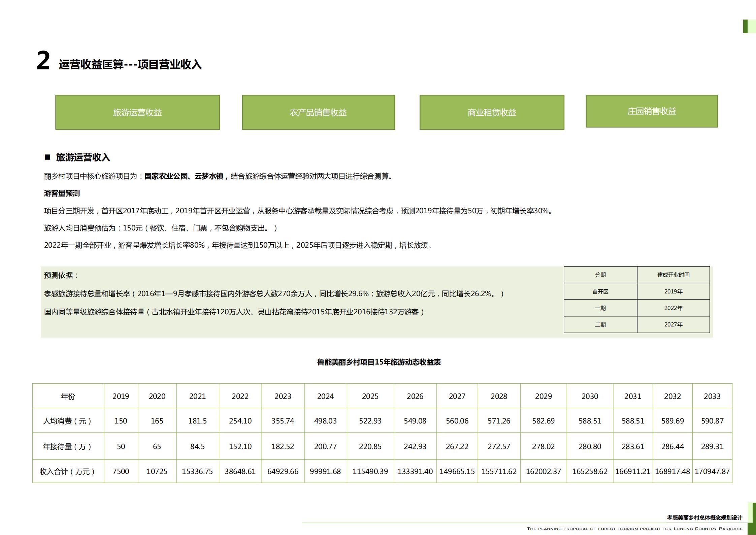This screenshot has height=535, width=756.
Task: Click the 2029 year column header
Action: (544, 396)
